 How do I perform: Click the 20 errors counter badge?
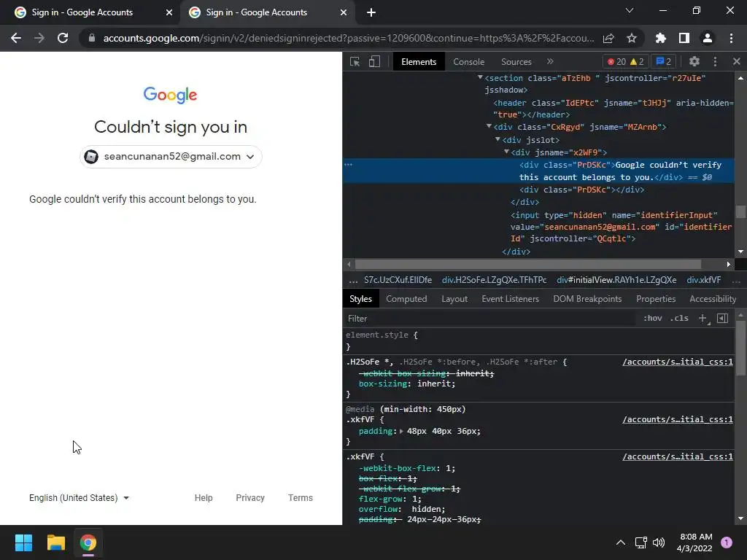(616, 61)
